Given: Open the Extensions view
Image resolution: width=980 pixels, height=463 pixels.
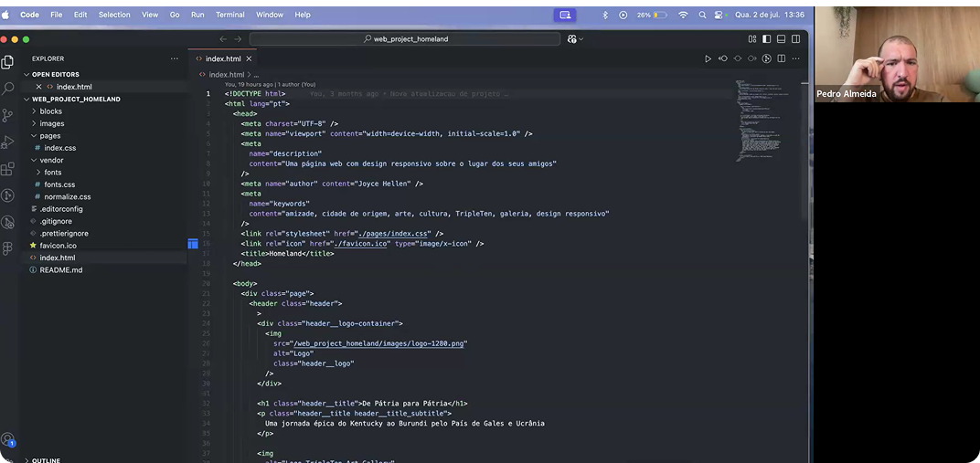Looking at the screenshot, I should [8, 169].
